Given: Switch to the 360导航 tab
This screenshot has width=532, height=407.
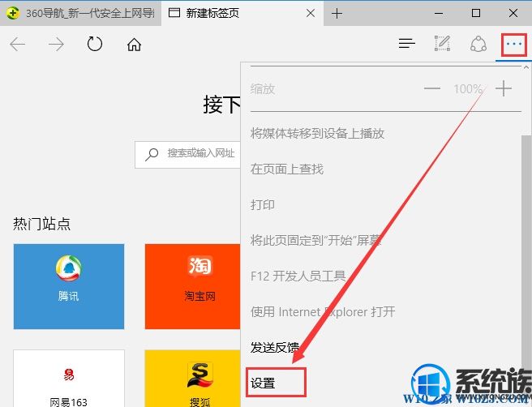Looking at the screenshot, I should point(80,13).
